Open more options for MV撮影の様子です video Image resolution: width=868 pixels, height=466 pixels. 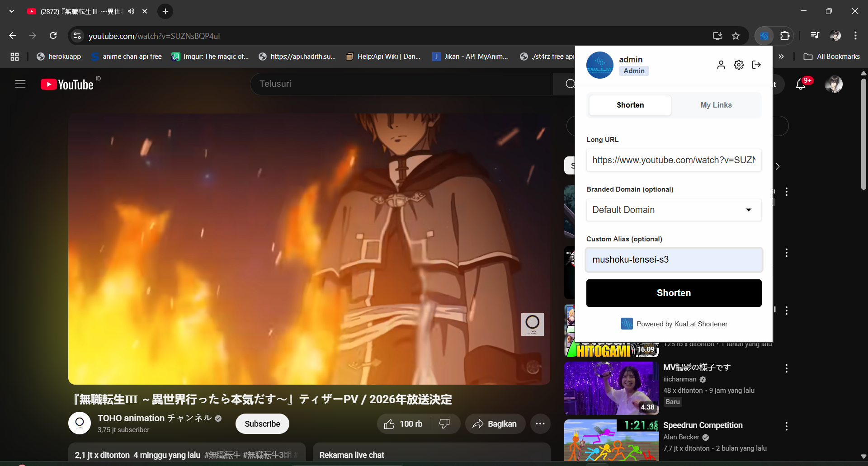[x=787, y=368]
